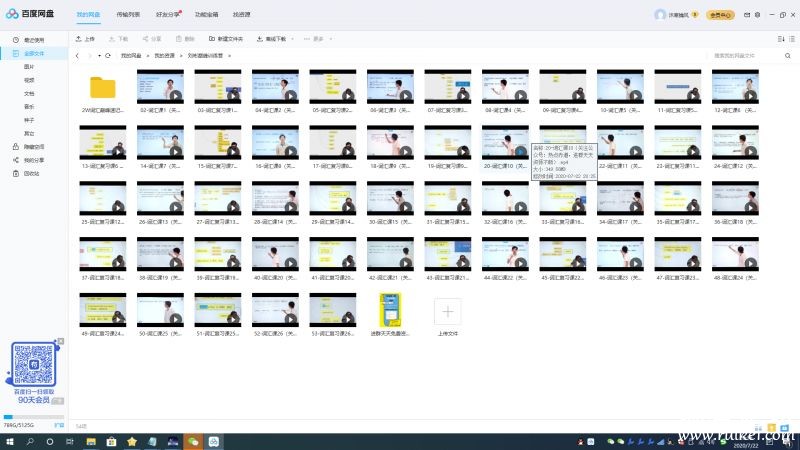The image size is (800, 450).
Task: Click the 扩容 expand capacity link
Action: coord(59,425)
